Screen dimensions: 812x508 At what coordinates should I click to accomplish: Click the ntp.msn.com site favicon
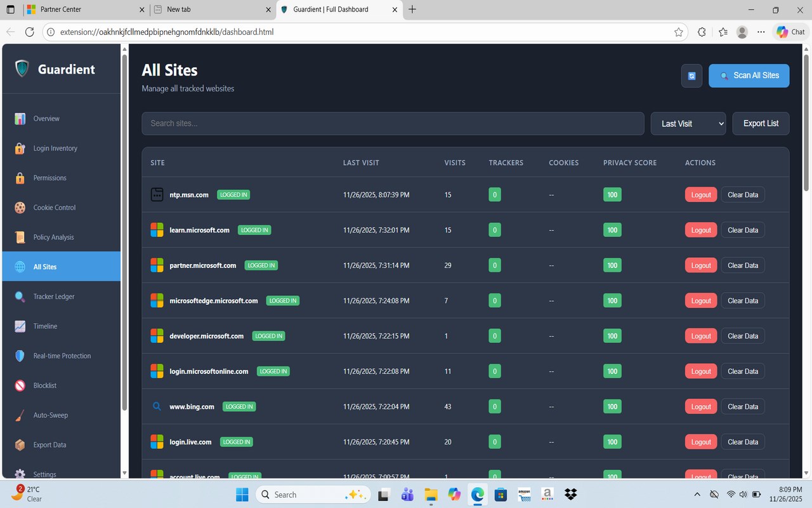(x=157, y=194)
